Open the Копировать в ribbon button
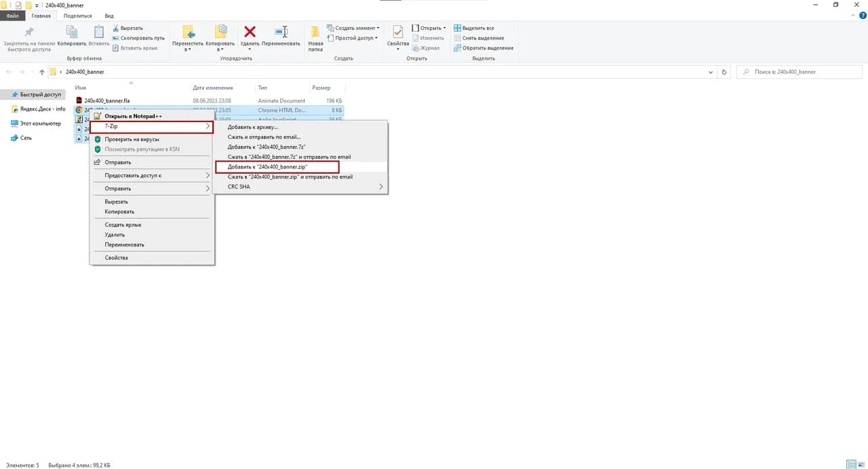868x469 pixels. coord(220,37)
